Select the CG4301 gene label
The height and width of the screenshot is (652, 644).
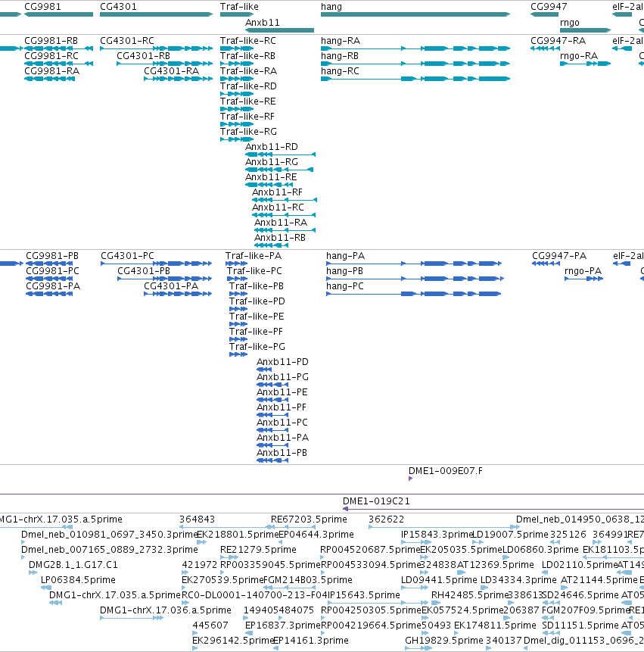point(118,7)
